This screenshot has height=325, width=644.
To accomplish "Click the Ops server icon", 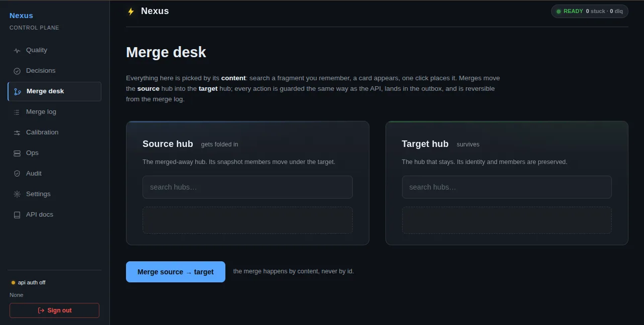I will click(17, 153).
